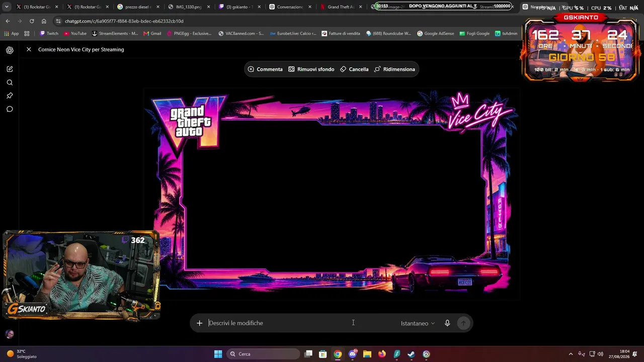The image size is (644, 362).
Task: Switch to the gskianto Twitch tab
Action: (239, 7)
